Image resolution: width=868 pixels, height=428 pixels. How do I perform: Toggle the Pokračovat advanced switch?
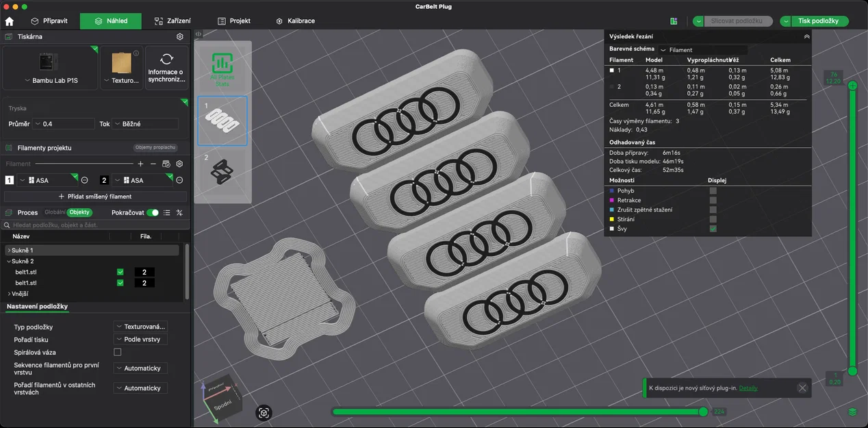click(x=153, y=212)
